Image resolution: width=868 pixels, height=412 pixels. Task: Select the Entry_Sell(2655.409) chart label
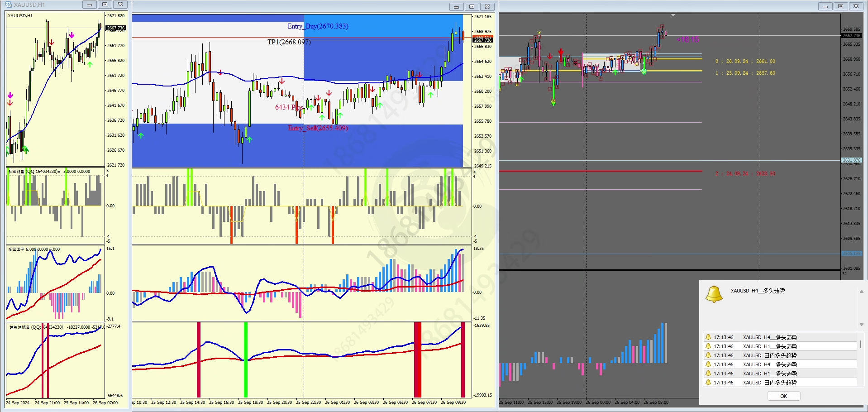coord(318,128)
